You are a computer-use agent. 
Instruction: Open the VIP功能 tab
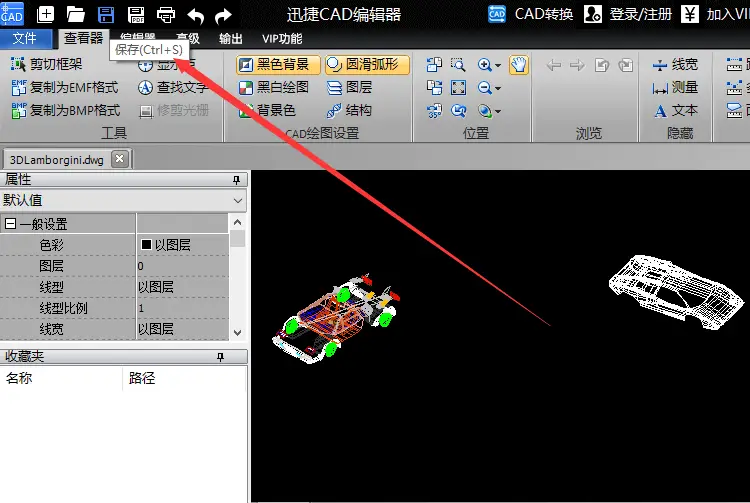click(x=282, y=38)
